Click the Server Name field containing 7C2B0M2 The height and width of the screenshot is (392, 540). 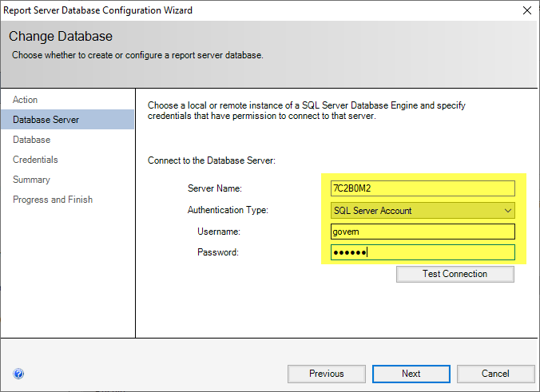423,188
